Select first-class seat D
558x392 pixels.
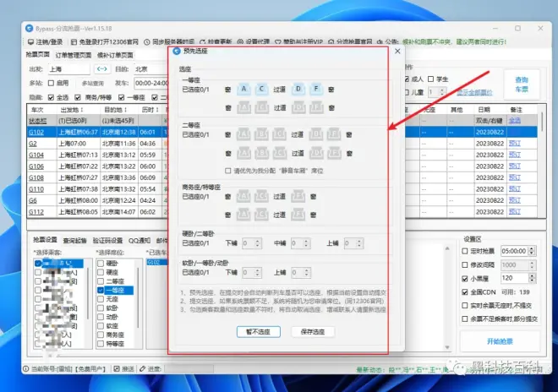click(298, 89)
